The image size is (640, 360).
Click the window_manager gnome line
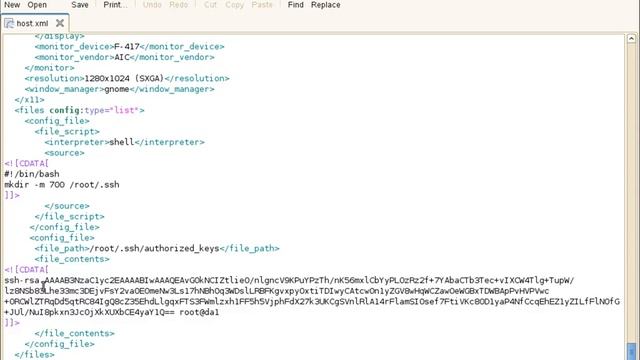click(x=119, y=89)
